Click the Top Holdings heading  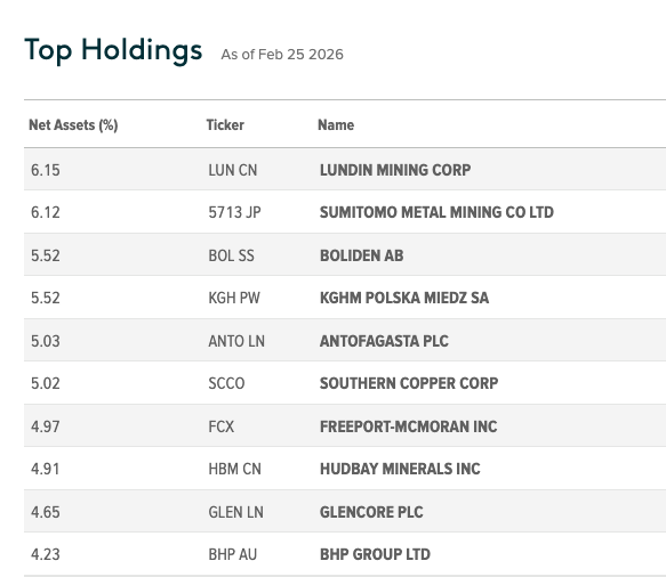point(113,50)
